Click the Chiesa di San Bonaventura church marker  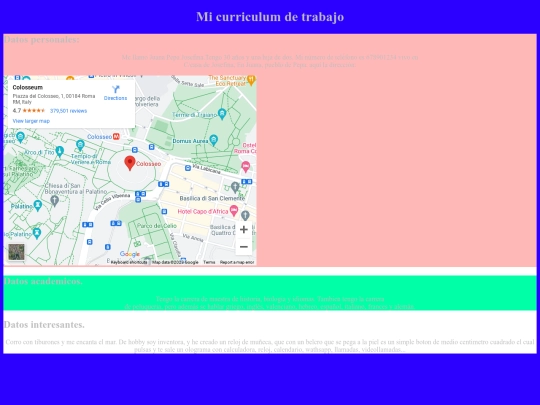pyautogui.click(x=54, y=200)
